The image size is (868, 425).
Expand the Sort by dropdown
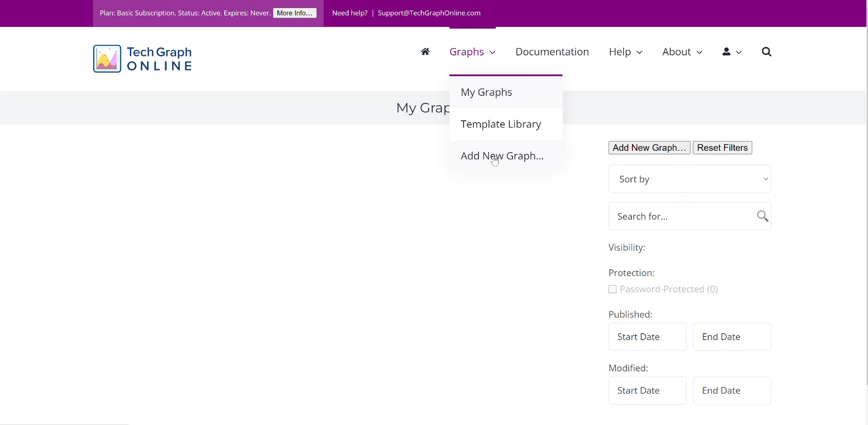[690, 179]
